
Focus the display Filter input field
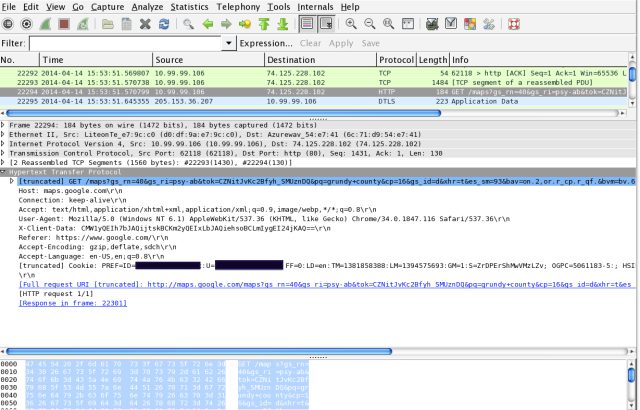(x=125, y=43)
